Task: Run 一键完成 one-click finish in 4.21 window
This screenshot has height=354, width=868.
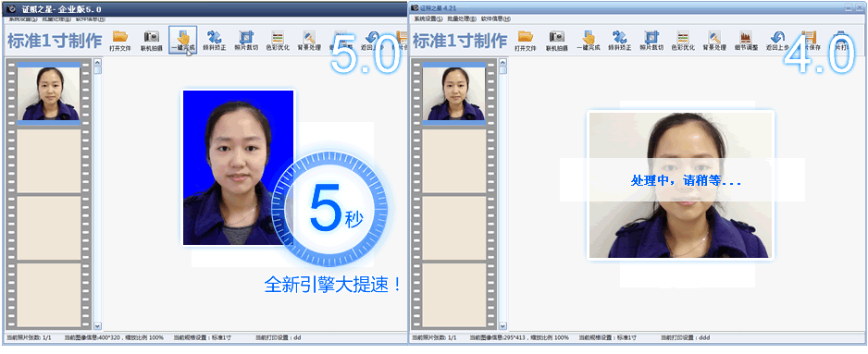Action: point(589,41)
